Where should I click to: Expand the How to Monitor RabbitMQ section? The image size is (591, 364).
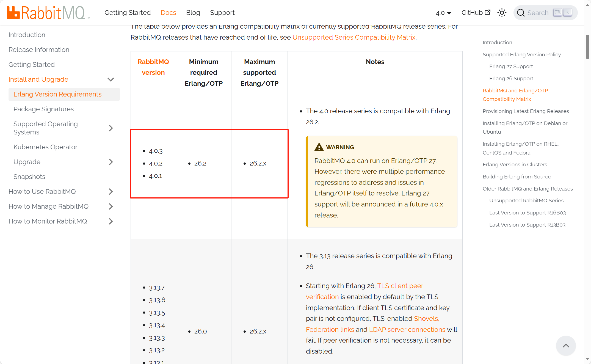(x=111, y=221)
